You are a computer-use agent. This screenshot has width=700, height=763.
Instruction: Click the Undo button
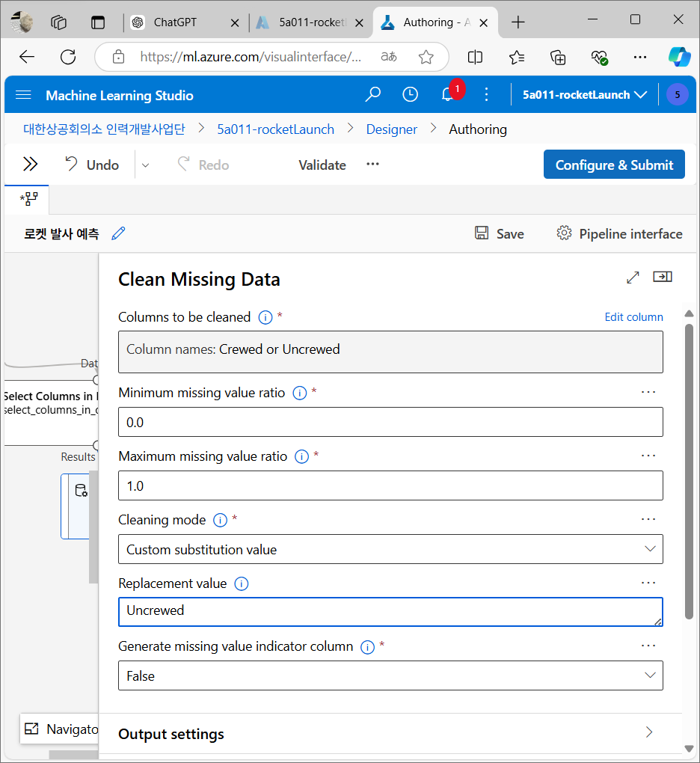[x=93, y=165]
